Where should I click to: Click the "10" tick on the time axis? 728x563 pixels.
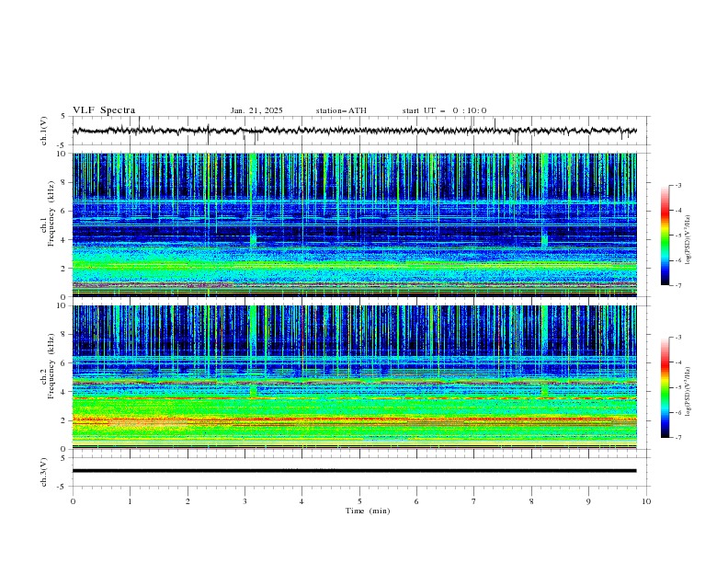[646, 501]
